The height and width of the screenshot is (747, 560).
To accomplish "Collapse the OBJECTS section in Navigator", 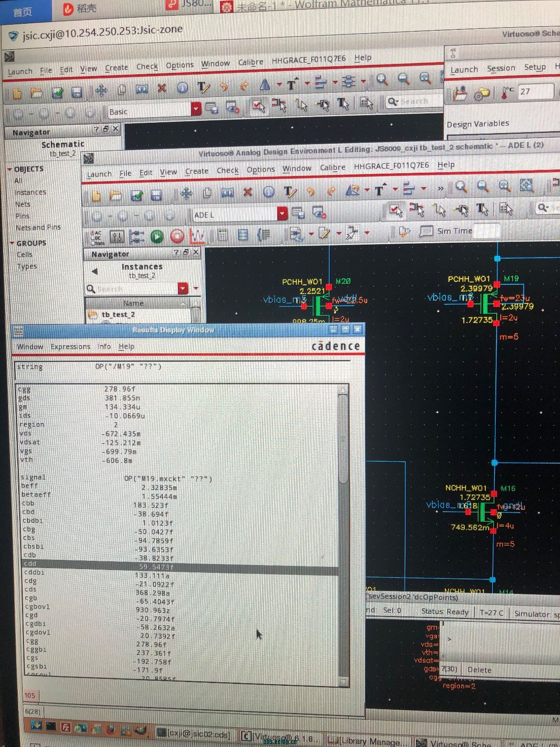I will [10, 169].
